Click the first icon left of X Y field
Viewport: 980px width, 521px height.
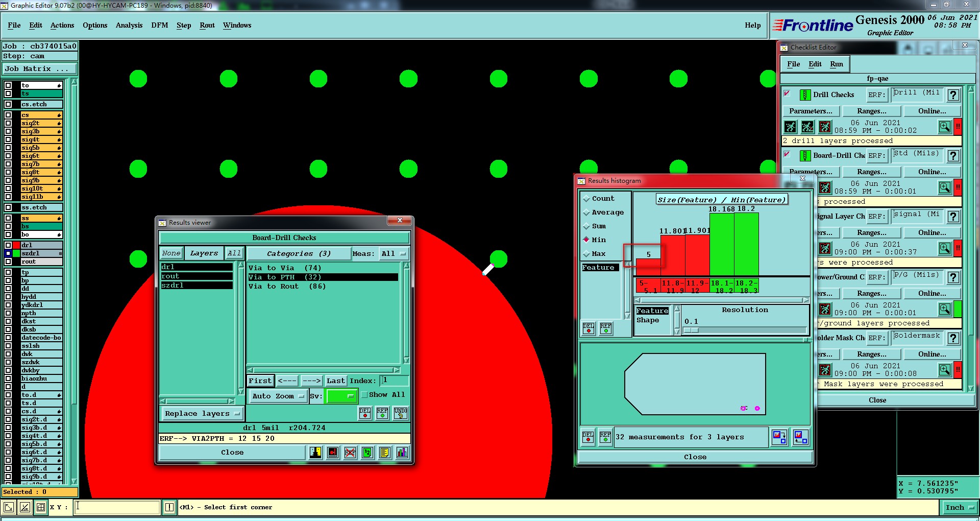coord(9,507)
